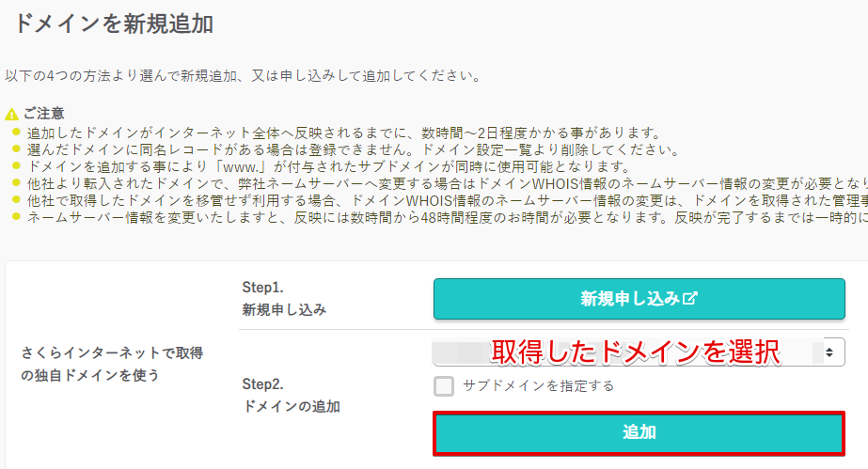Click さくらインターネットで取得の独自ドメインを使う text
Screen dimensions: 868x469
(x=112, y=364)
